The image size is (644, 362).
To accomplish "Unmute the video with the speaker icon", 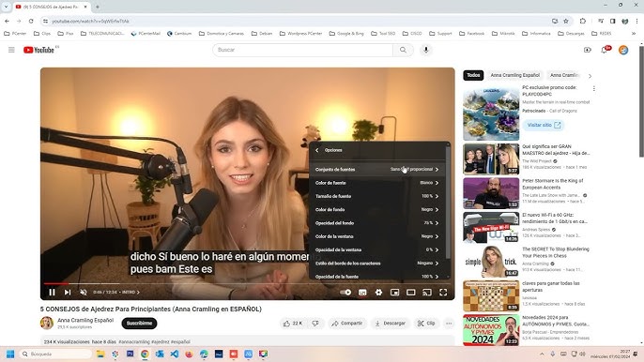I will pos(84,293).
